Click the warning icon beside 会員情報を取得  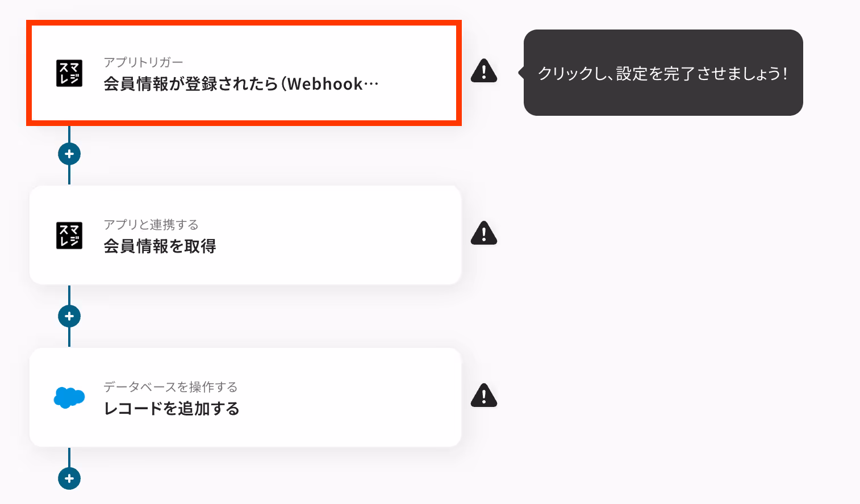point(484,233)
